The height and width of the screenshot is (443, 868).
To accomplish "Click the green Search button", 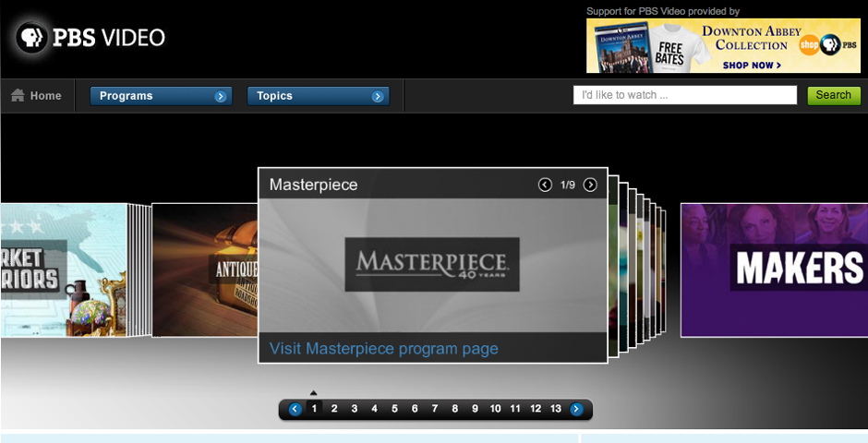I will 834,95.
